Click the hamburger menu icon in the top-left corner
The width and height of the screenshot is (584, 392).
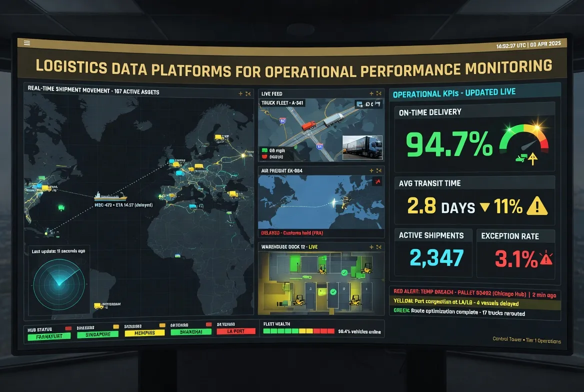tap(26, 42)
